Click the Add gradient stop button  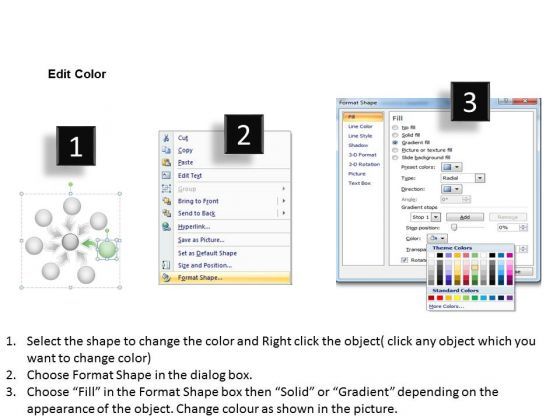(465, 217)
